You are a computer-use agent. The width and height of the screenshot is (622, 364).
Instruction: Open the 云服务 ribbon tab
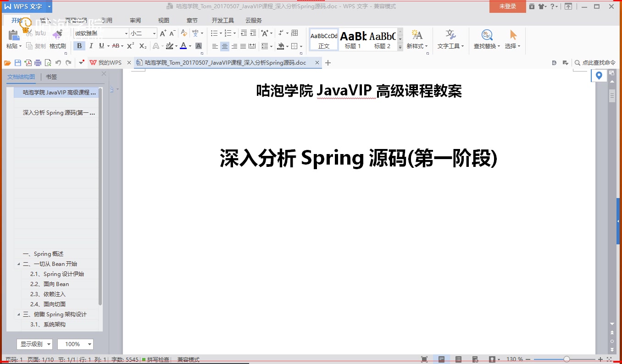tap(254, 21)
